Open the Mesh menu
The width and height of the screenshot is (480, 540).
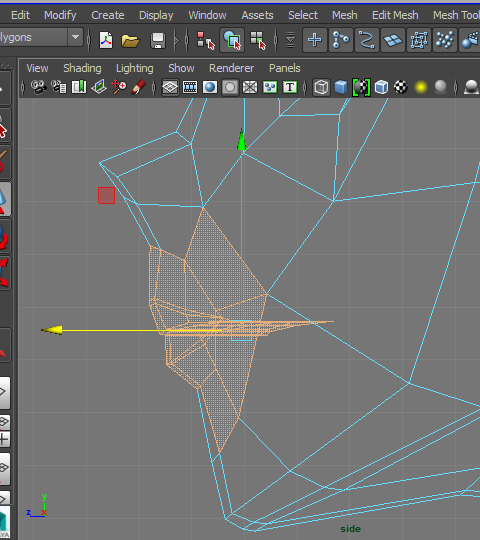pyautogui.click(x=344, y=15)
